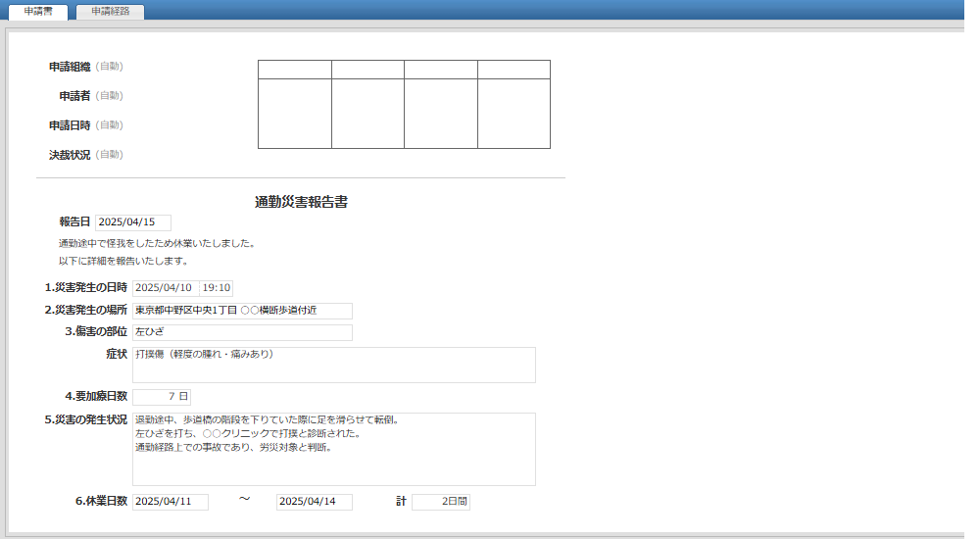Click the rightmost large approval stamp box

514,114
